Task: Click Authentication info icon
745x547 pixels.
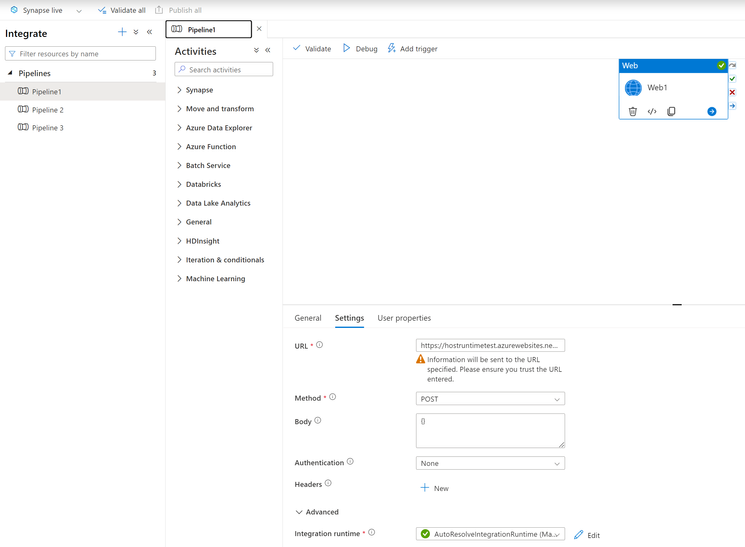Action: coord(350,461)
